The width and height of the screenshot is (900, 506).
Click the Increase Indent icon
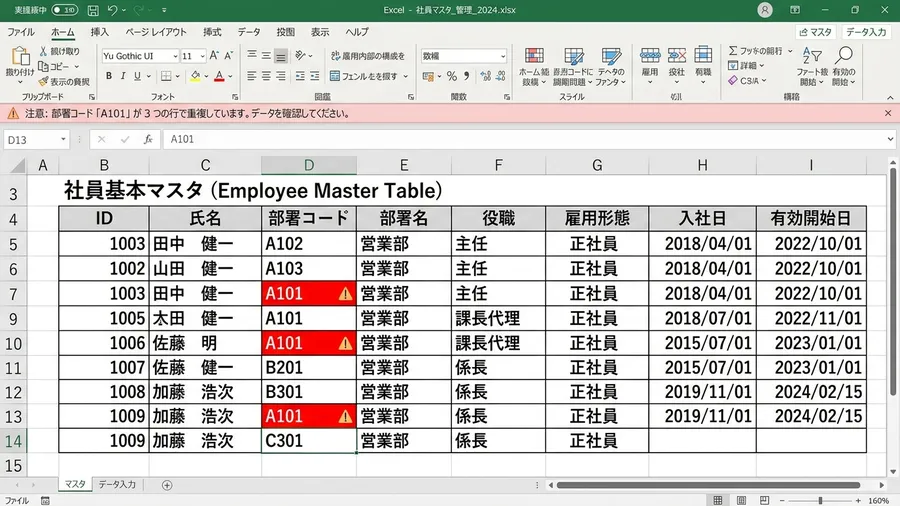[315, 76]
